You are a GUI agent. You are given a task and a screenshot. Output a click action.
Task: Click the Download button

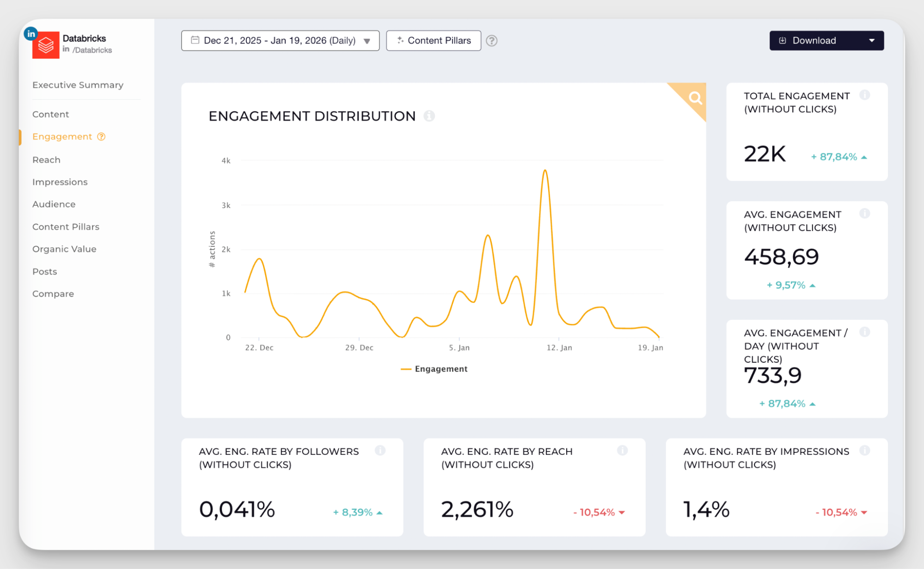814,40
